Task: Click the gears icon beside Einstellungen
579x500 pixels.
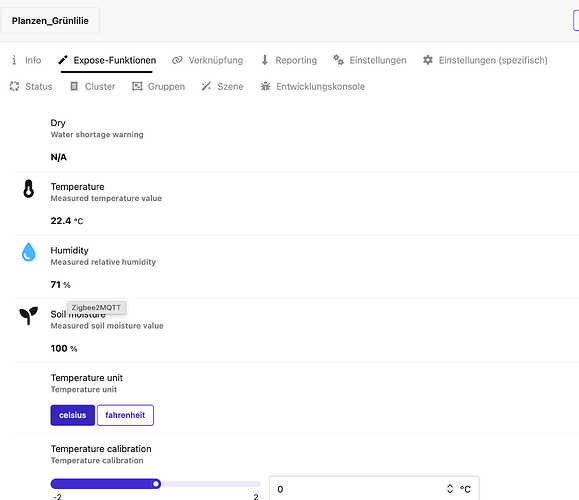Action: (x=338, y=60)
